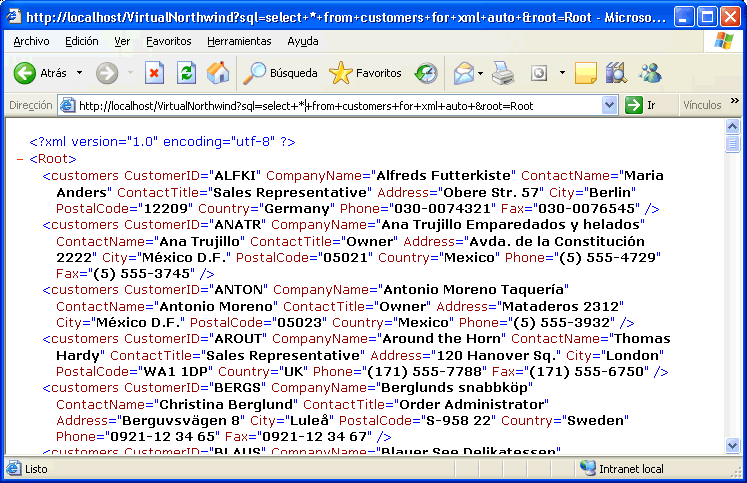The image size is (747, 483).
Task: Stop page loading with the red X
Action: pos(154,73)
